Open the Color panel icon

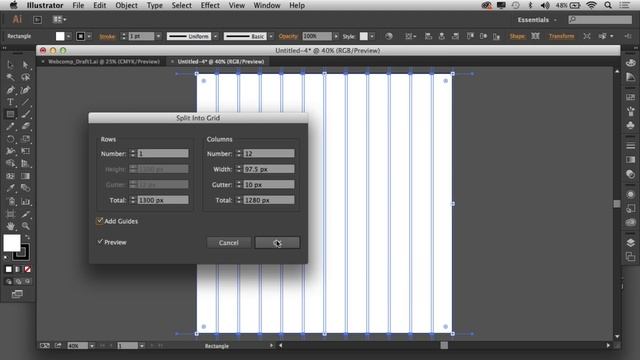[631, 62]
